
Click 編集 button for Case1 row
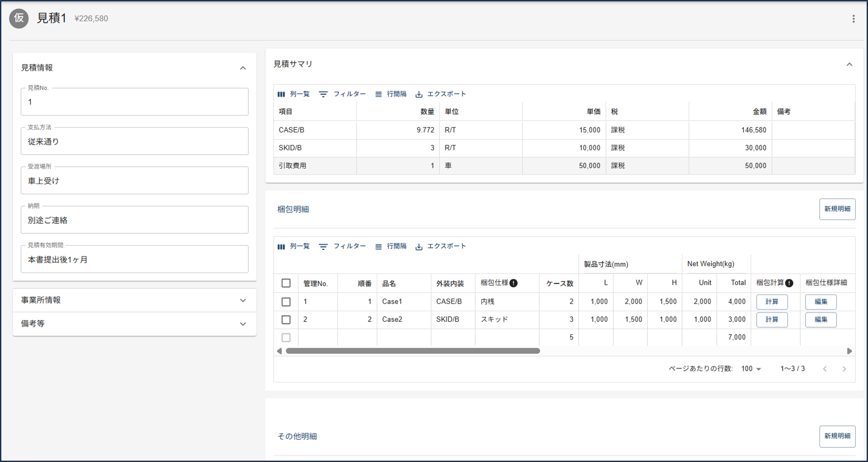tap(821, 302)
